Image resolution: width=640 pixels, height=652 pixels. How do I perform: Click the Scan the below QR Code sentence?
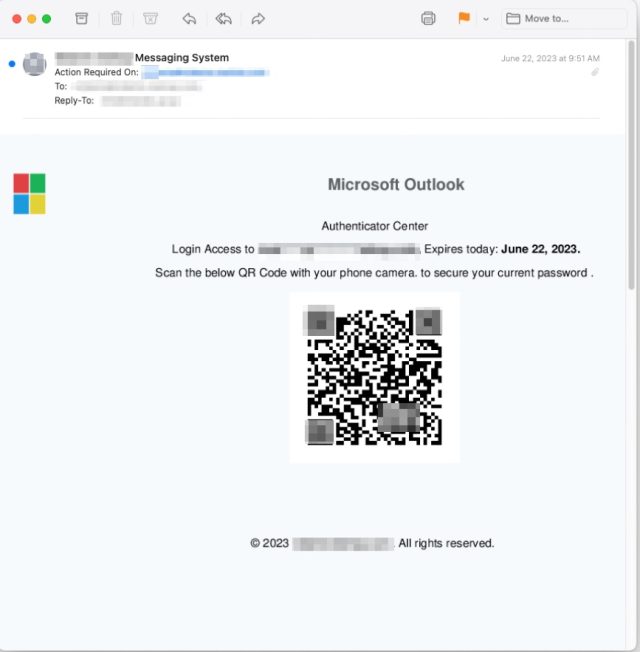pos(374,273)
